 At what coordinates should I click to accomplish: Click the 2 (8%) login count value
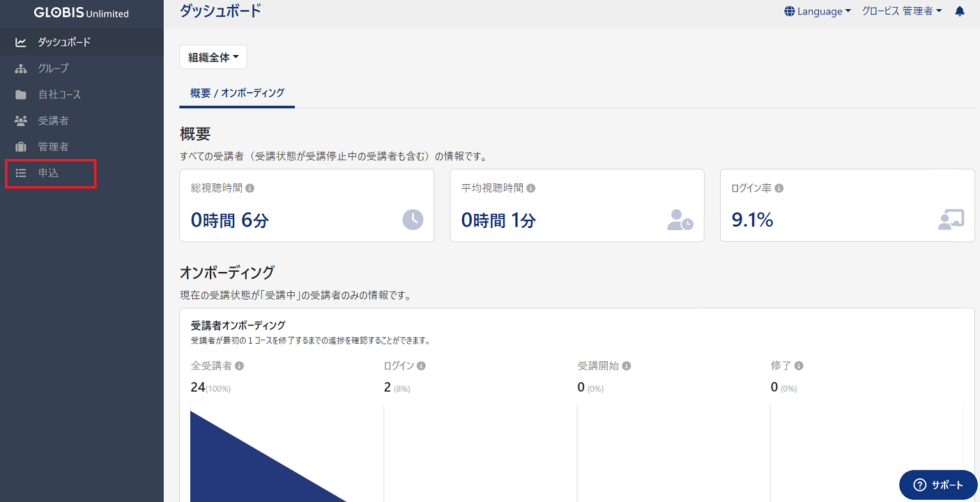tap(397, 388)
